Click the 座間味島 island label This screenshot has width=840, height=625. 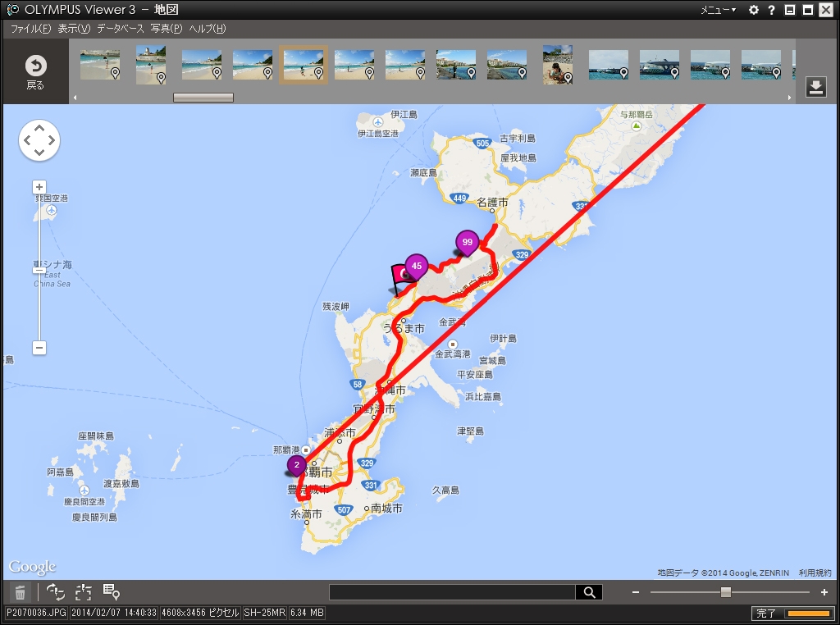(x=96, y=436)
